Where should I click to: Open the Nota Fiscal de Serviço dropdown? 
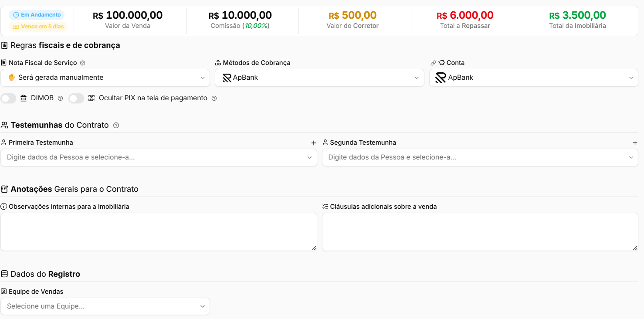(x=105, y=78)
